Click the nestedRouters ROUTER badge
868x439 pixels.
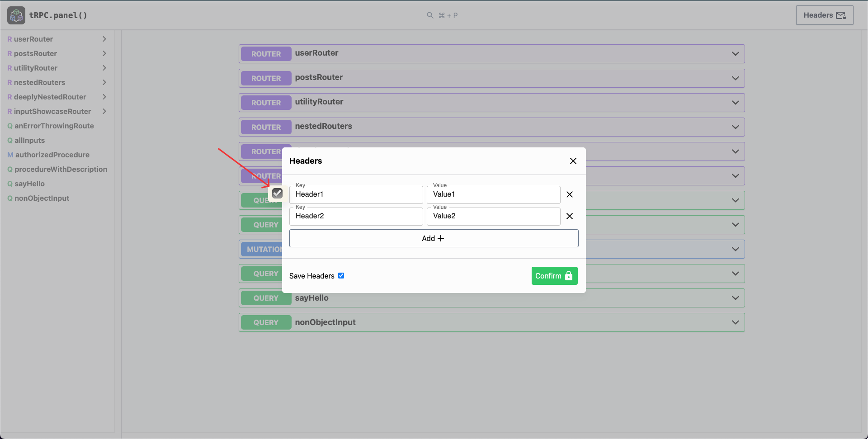point(266,127)
